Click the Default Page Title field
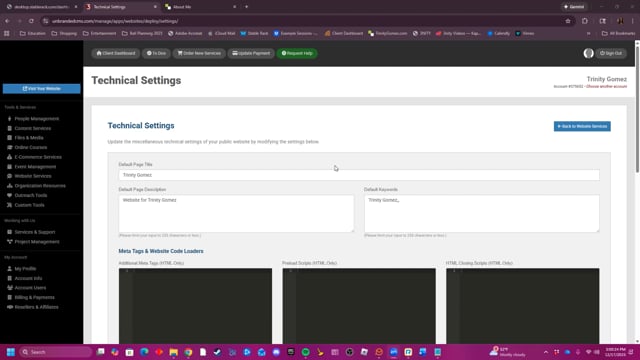Screen dimensions: 640x360 359,175
